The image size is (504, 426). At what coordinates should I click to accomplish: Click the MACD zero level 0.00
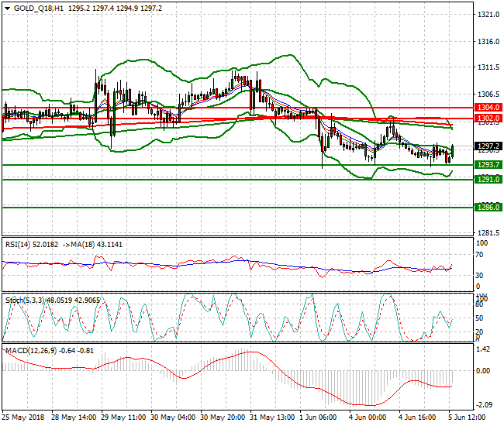[x=483, y=371]
